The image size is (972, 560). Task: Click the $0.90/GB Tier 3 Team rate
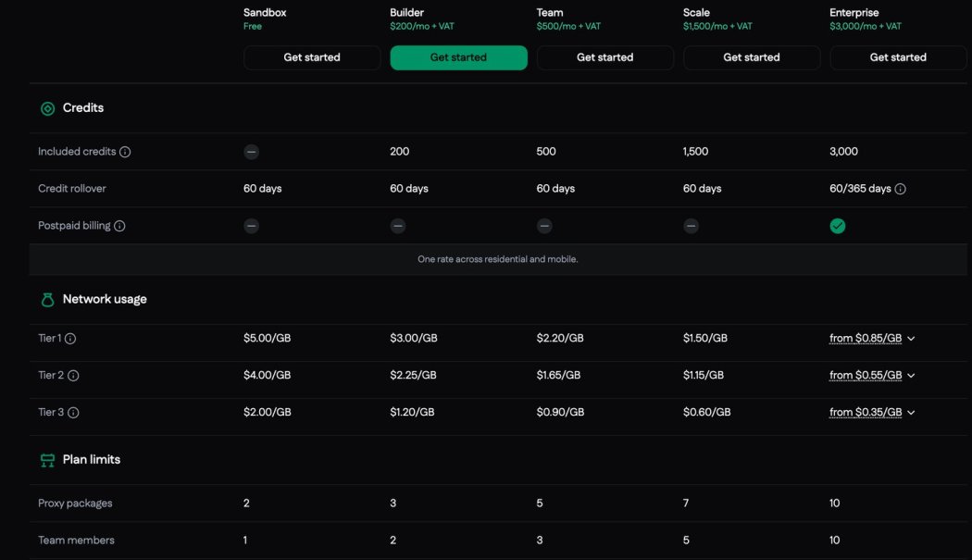point(560,413)
